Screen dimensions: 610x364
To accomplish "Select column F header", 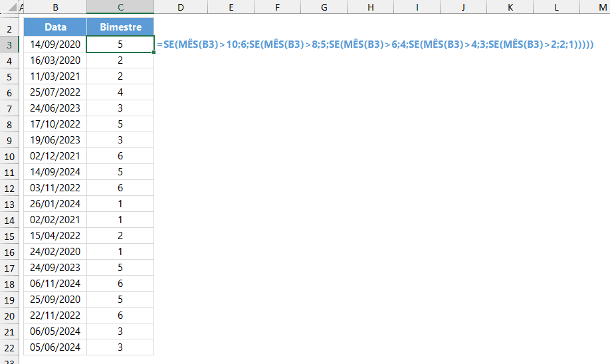I will (x=277, y=7).
